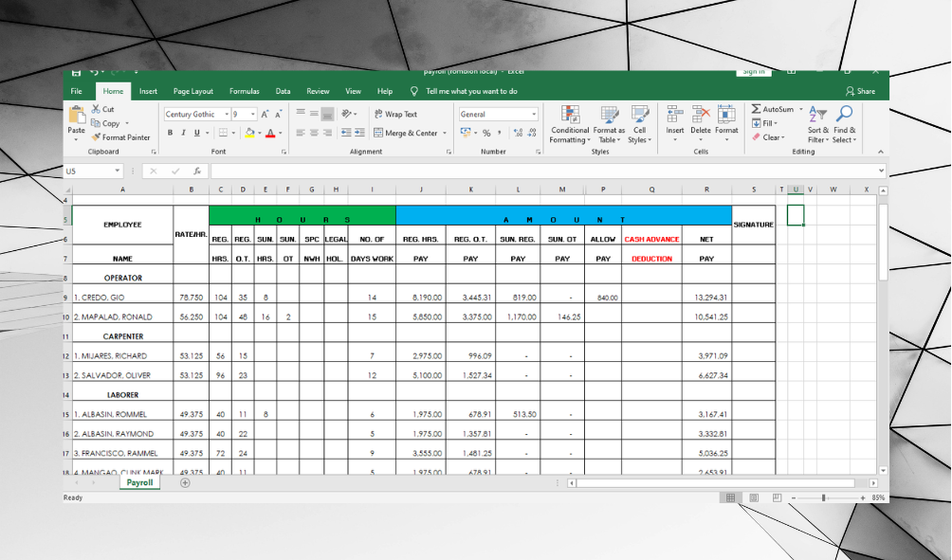Select the Payroll sheet tab
Image resolution: width=952 pixels, height=560 pixels.
(139, 482)
